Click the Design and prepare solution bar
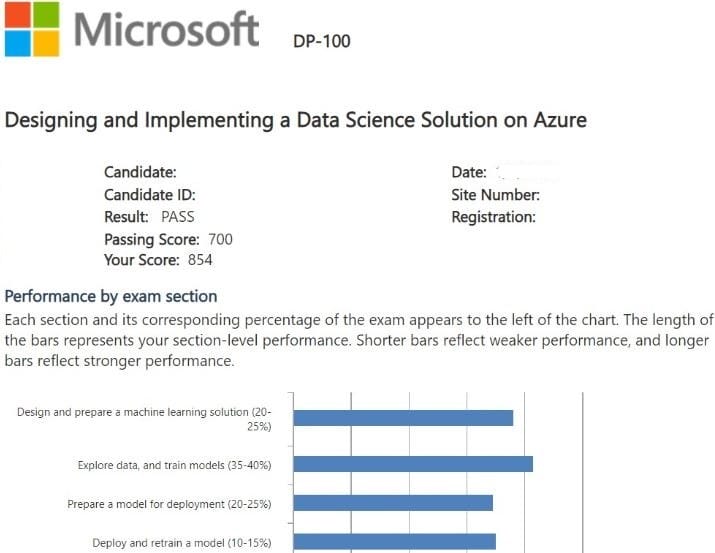 point(403,417)
